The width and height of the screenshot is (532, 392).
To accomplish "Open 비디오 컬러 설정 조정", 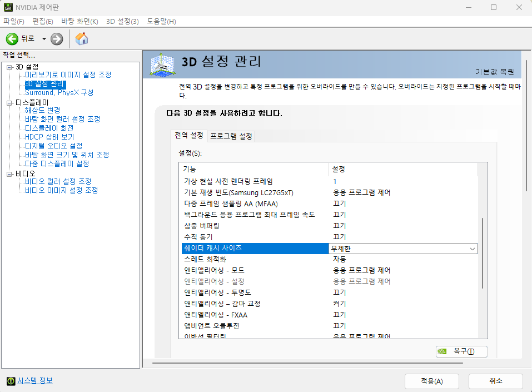I will (58, 181).
